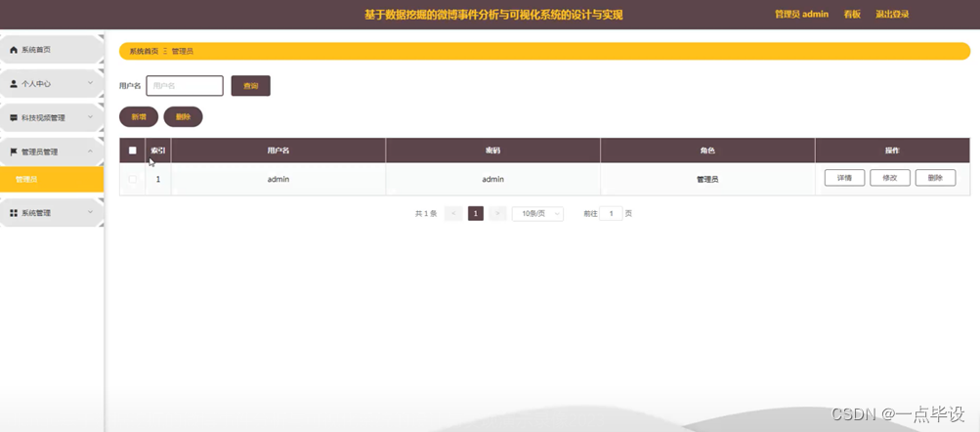Expand the 个人中心 menu chevron

click(x=90, y=83)
